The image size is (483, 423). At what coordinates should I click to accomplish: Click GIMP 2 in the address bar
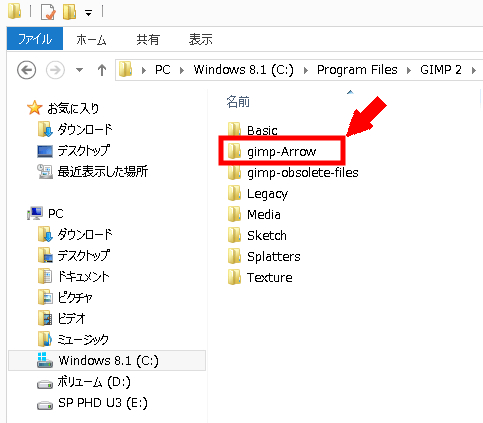click(x=441, y=70)
